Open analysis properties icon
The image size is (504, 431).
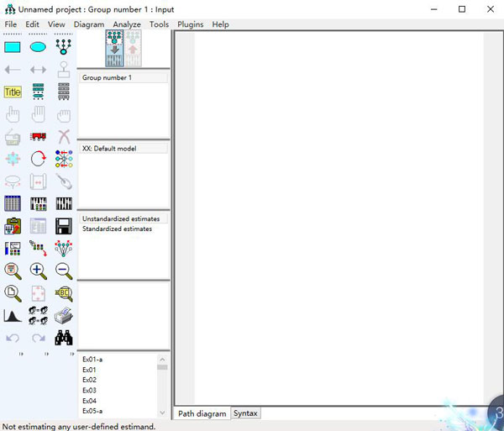coord(39,204)
